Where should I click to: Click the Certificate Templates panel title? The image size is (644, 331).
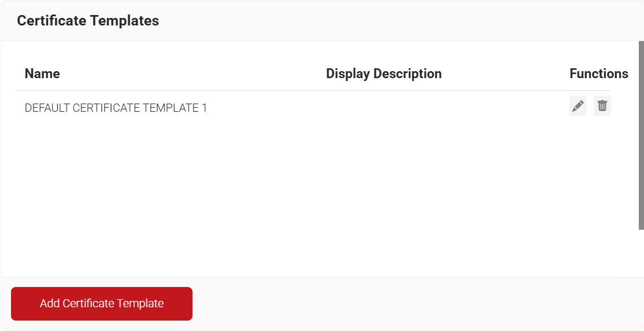click(x=88, y=21)
